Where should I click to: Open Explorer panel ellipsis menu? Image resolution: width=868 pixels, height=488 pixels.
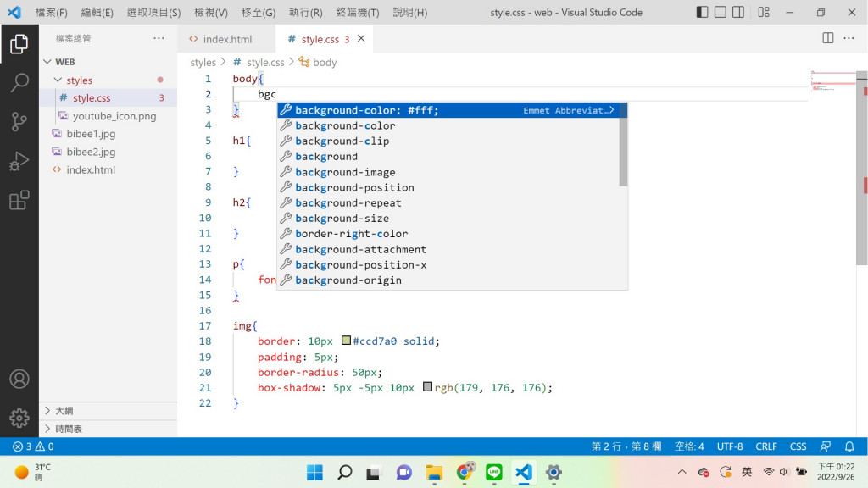159,38
